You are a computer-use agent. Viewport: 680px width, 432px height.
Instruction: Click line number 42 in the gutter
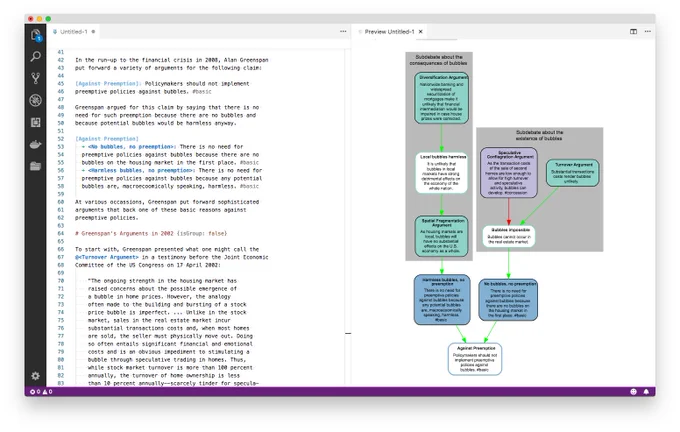point(60,60)
